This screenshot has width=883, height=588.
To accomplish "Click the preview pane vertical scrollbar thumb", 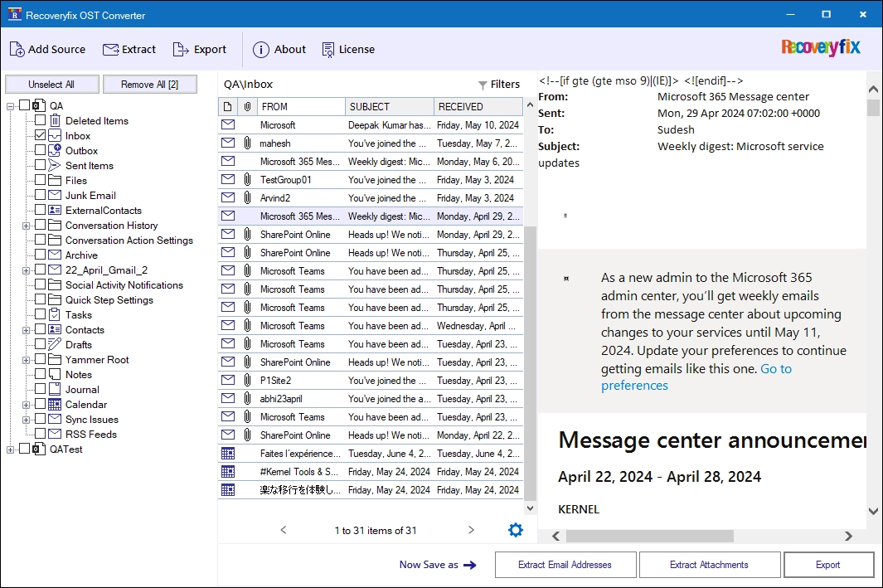I will tap(873, 108).
